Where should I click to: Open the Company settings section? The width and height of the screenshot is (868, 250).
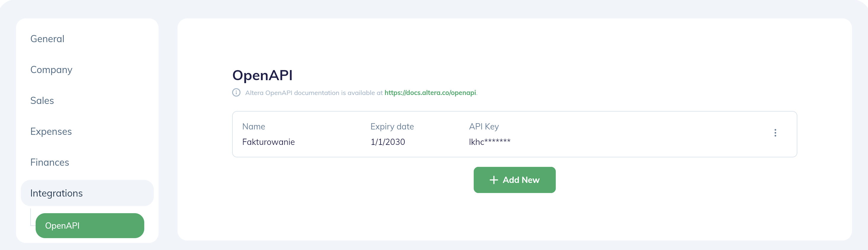(51, 70)
